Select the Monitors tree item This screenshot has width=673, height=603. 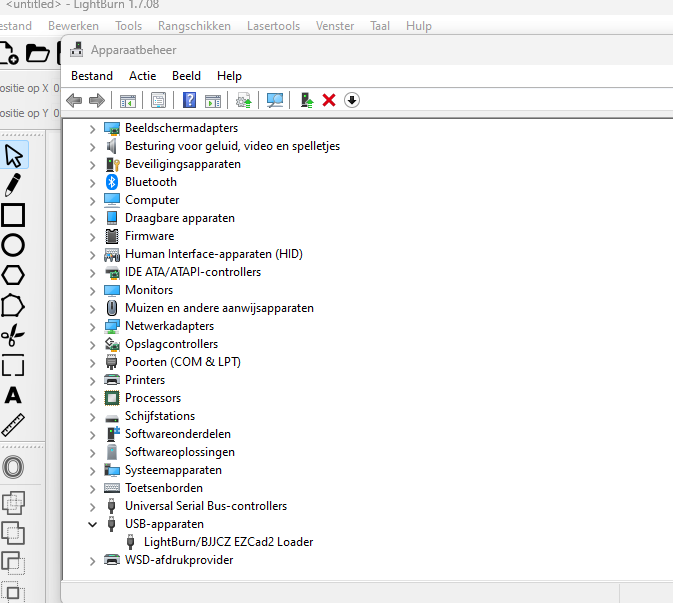coord(149,290)
